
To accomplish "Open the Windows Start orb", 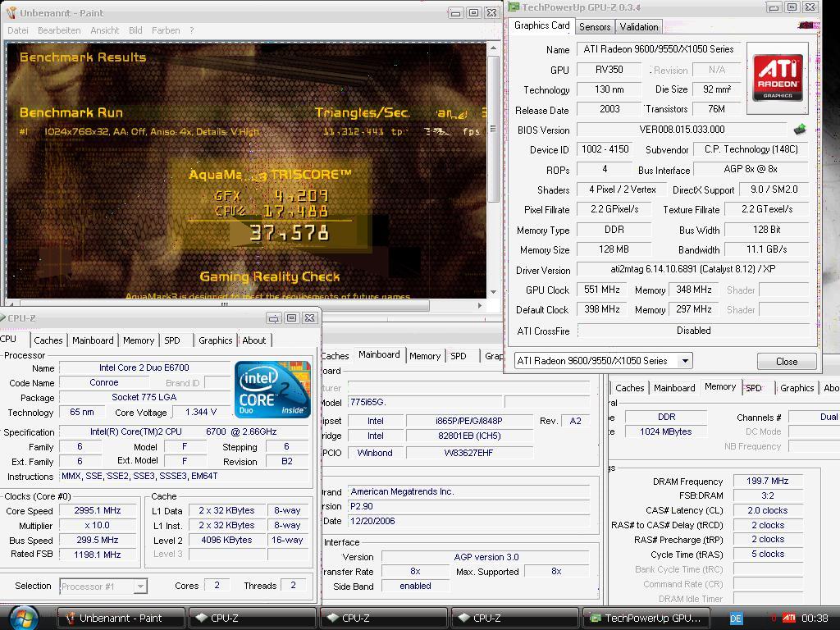I will pyautogui.click(x=23, y=618).
